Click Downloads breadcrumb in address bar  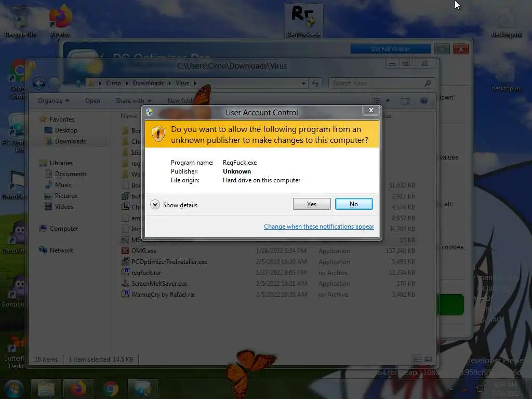pos(148,83)
